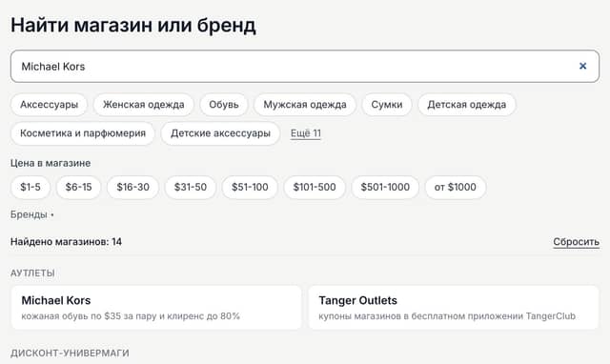This screenshot has height=364, width=610.
Task: Toggle the Мужская одежда filter chip
Action: (x=305, y=105)
